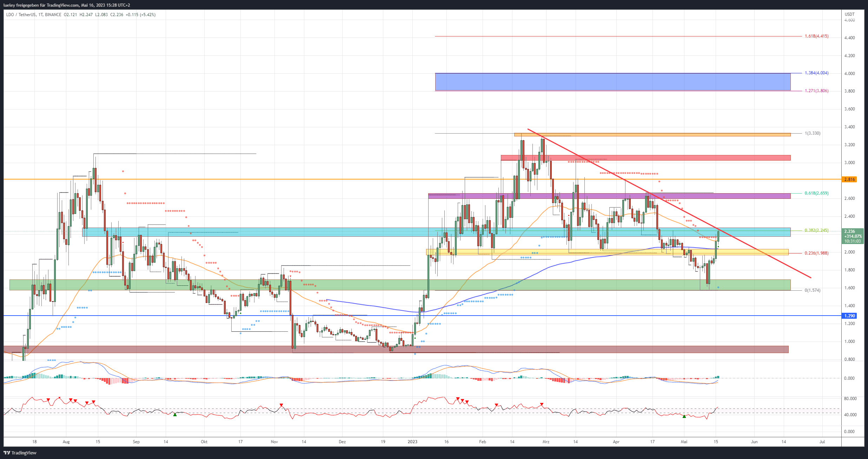This screenshot has height=459, width=868.
Task: Click the green 2.236 current price tag
Action: click(x=853, y=236)
